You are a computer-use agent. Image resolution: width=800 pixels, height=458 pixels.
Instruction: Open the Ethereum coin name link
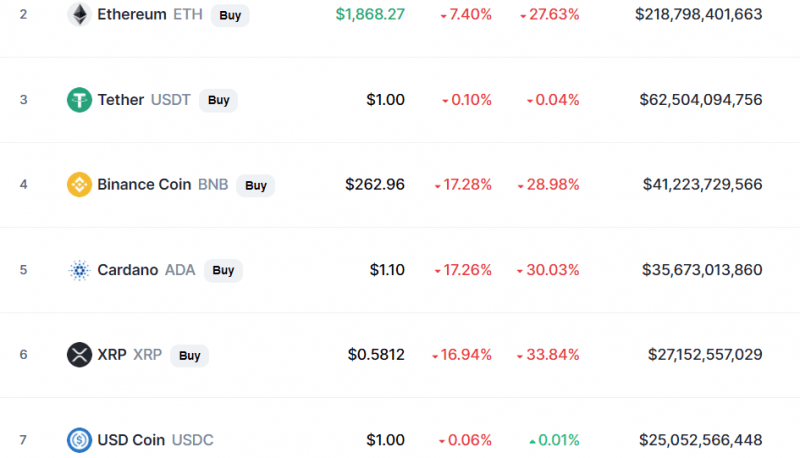pyautogui.click(x=132, y=14)
